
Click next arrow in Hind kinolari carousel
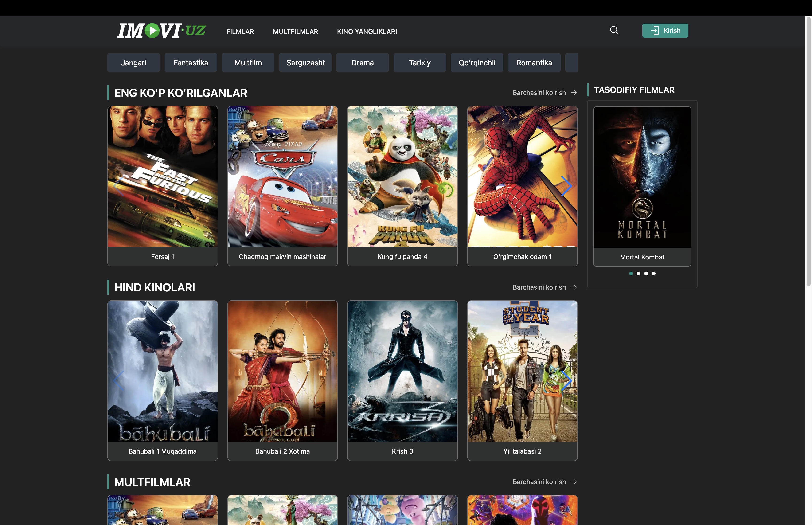click(566, 380)
